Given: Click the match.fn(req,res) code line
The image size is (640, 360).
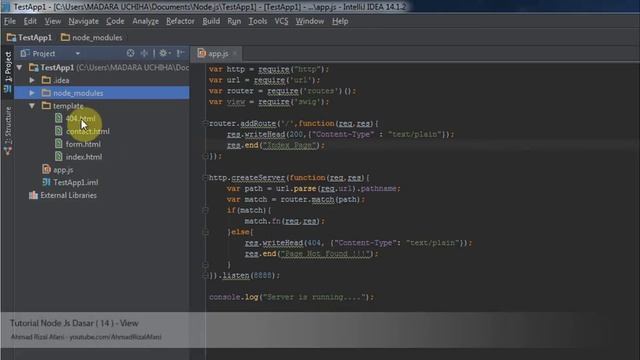Looking at the screenshot, I should point(284,221).
